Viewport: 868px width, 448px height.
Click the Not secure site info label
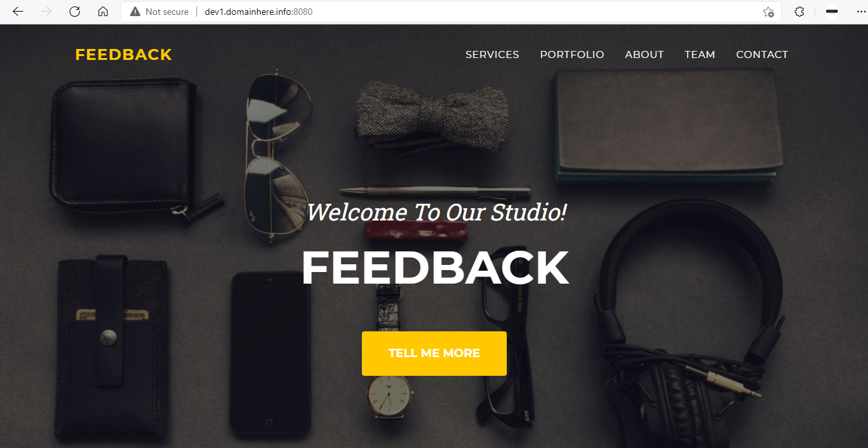(167, 12)
